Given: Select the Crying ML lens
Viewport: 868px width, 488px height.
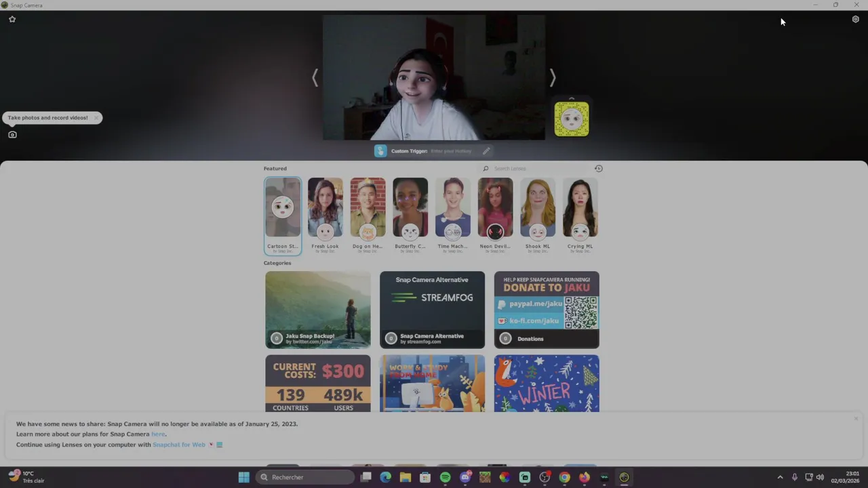Looking at the screenshot, I should point(580,216).
